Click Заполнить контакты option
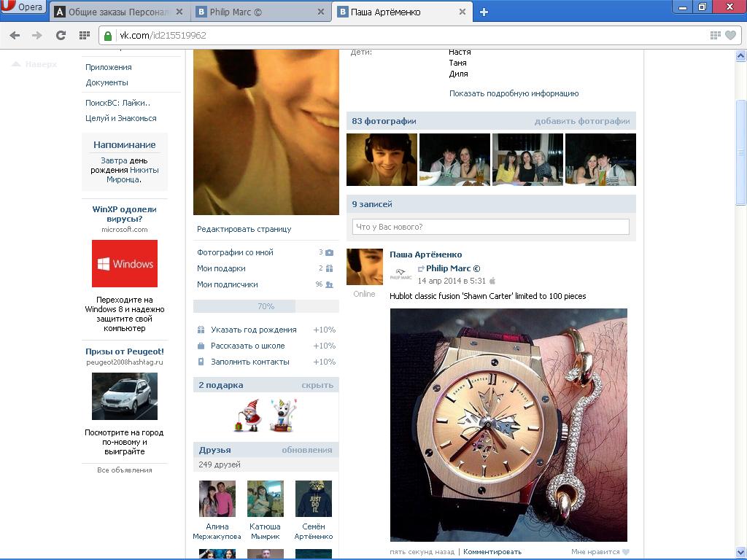 250,362
